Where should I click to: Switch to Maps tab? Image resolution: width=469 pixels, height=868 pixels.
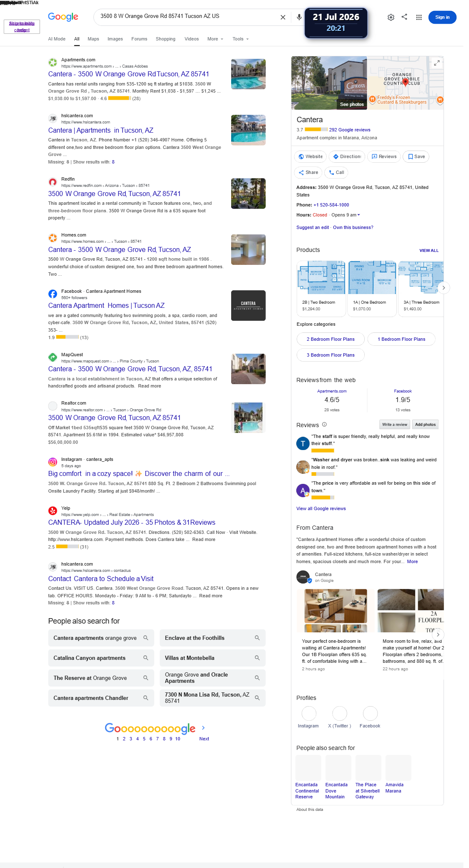(93, 39)
